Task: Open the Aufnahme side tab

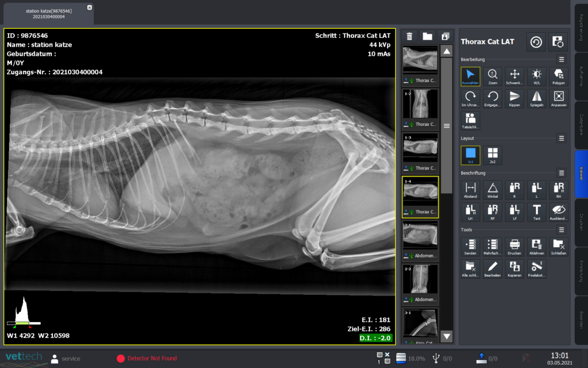Action: coord(581,76)
